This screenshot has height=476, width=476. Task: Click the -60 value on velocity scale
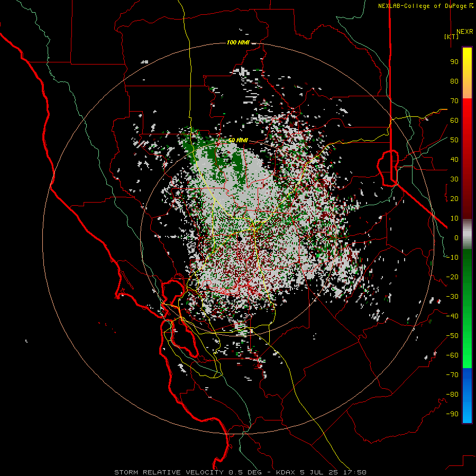tap(452, 355)
